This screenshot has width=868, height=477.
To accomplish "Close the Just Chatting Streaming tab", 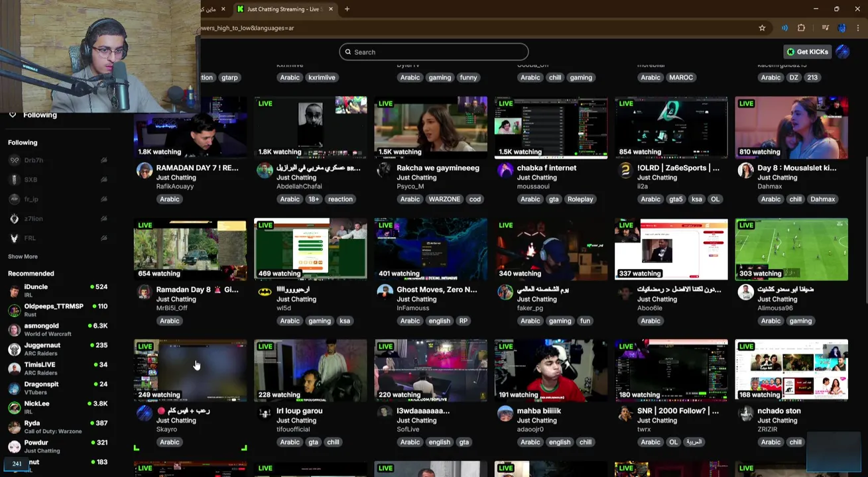I will tap(330, 9).
